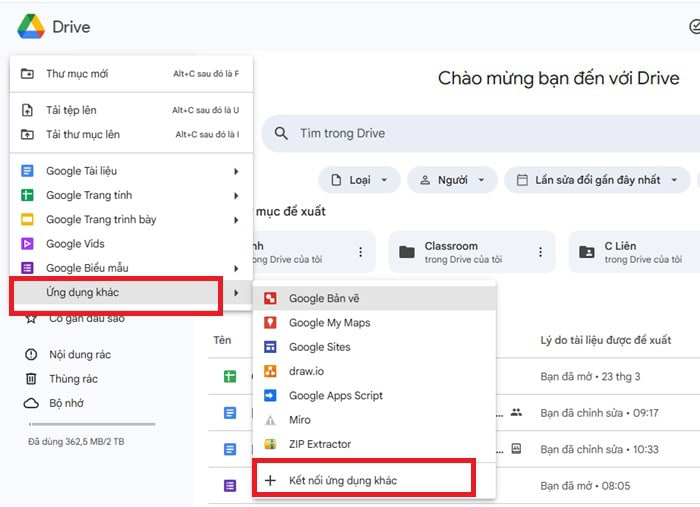Screen dimensions: 700x507
Task: Choose Miro from submenu
Action: tap(374, 420)
